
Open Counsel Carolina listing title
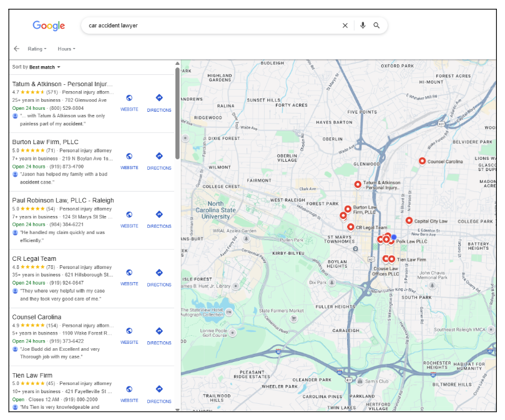[37, 317]
